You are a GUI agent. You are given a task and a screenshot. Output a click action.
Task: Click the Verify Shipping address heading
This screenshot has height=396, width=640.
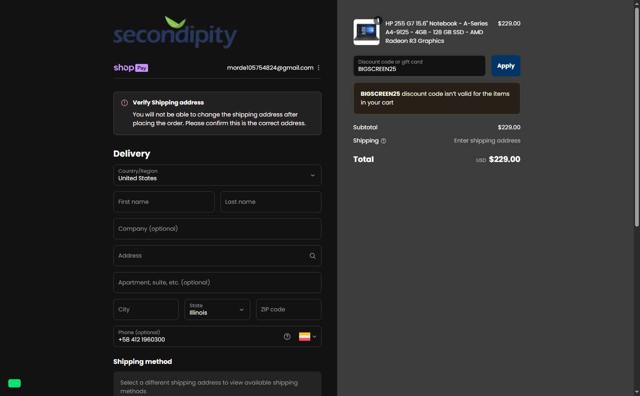click(168, 102)
